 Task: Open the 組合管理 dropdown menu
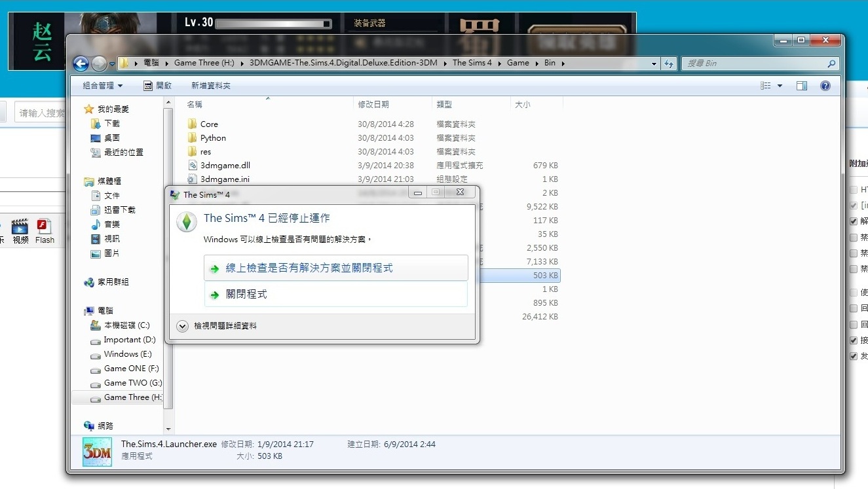pyautogui.click(x=102, y=86)
